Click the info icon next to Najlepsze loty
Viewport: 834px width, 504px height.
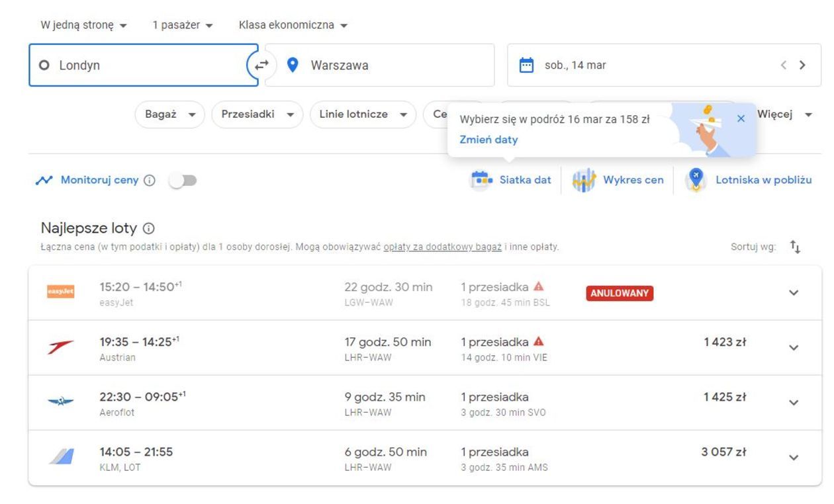[148, 229]
